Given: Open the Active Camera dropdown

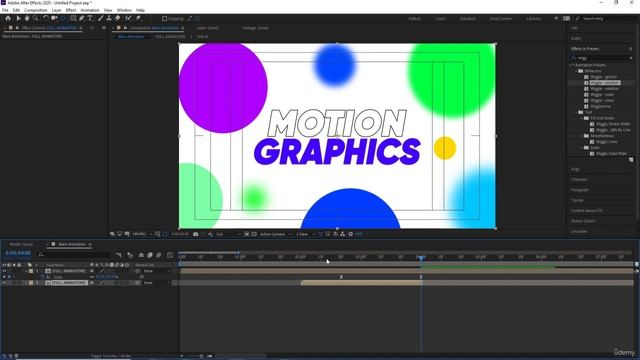Looking at the screenshot, I should pyautogui.click(x=276, y=234).
